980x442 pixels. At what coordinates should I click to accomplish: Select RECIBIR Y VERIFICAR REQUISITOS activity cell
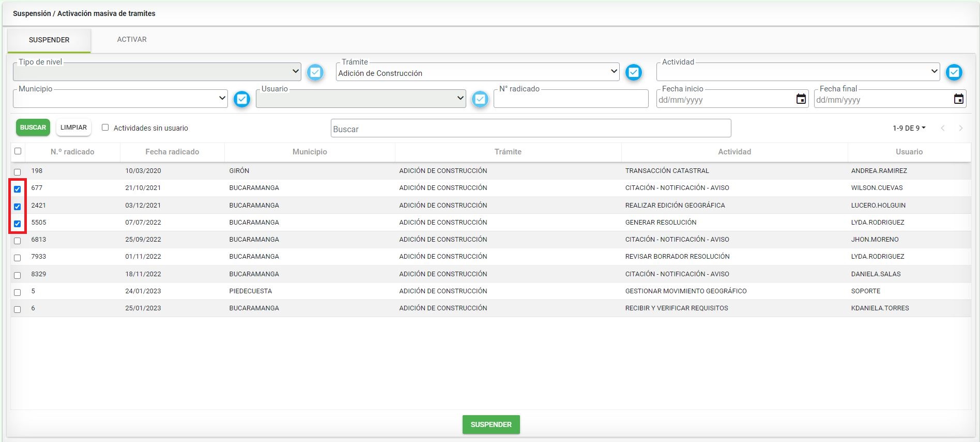coord(677,308)
